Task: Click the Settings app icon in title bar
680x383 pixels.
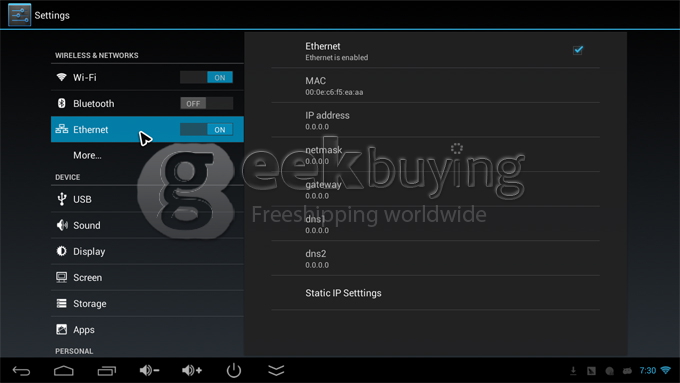Action: [20, 15]
